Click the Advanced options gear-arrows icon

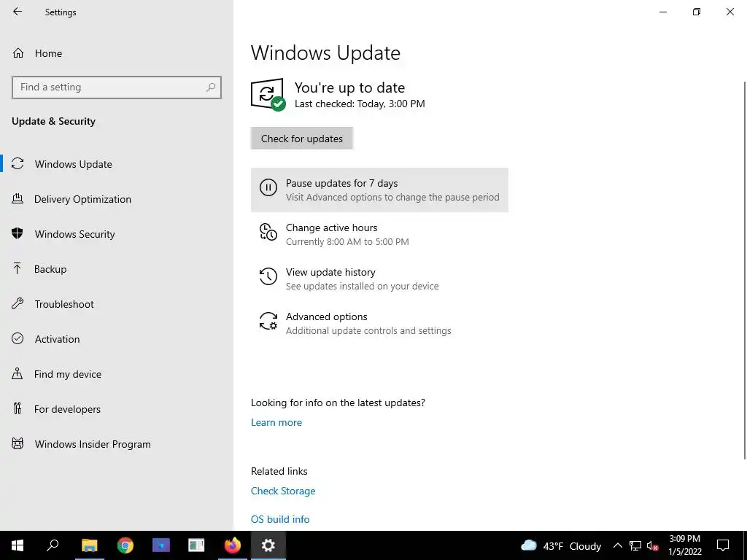[x=268, y=321]
